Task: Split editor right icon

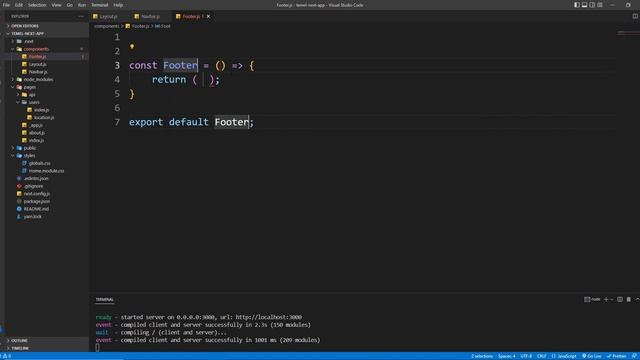Action: coord(635,16)
